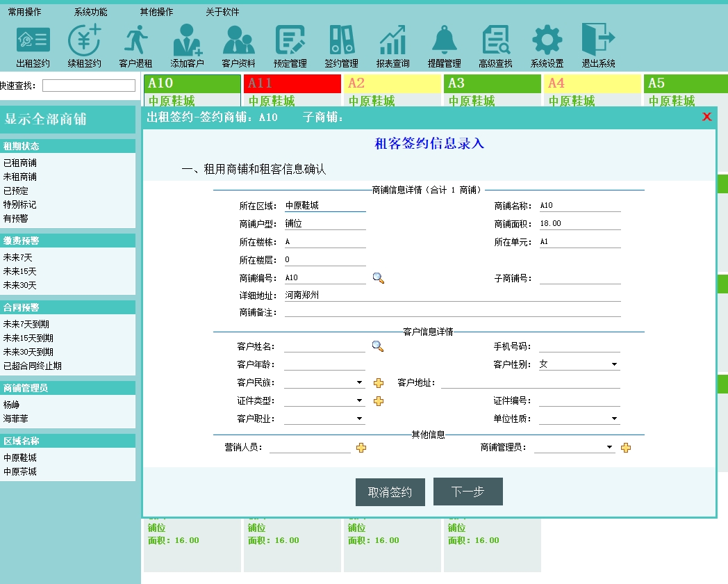Expand the 单位性质 dropdown
728x584 pixels.
[614, 419]
